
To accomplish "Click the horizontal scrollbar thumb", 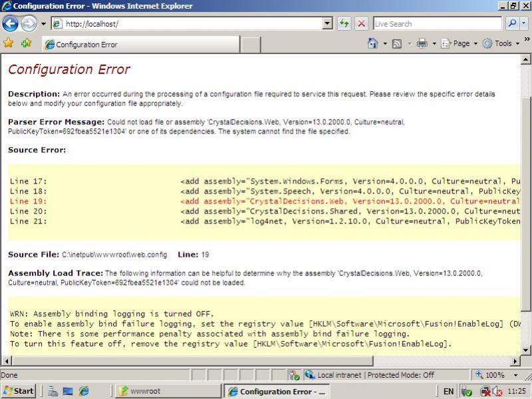I will pos(192,361).
